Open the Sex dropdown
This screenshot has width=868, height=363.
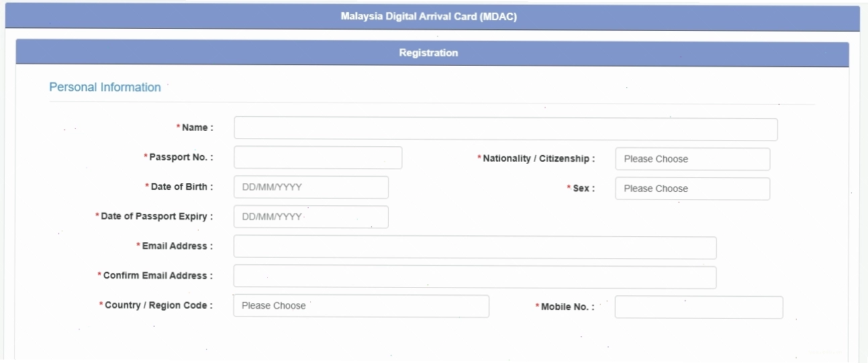click(692, 189)
